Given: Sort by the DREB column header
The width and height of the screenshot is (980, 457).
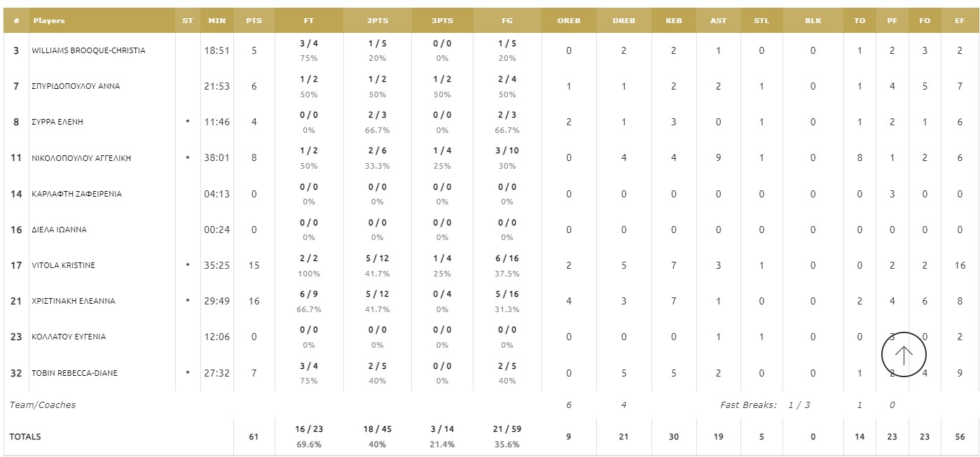Looking at the screenshot, I should 623,21.
